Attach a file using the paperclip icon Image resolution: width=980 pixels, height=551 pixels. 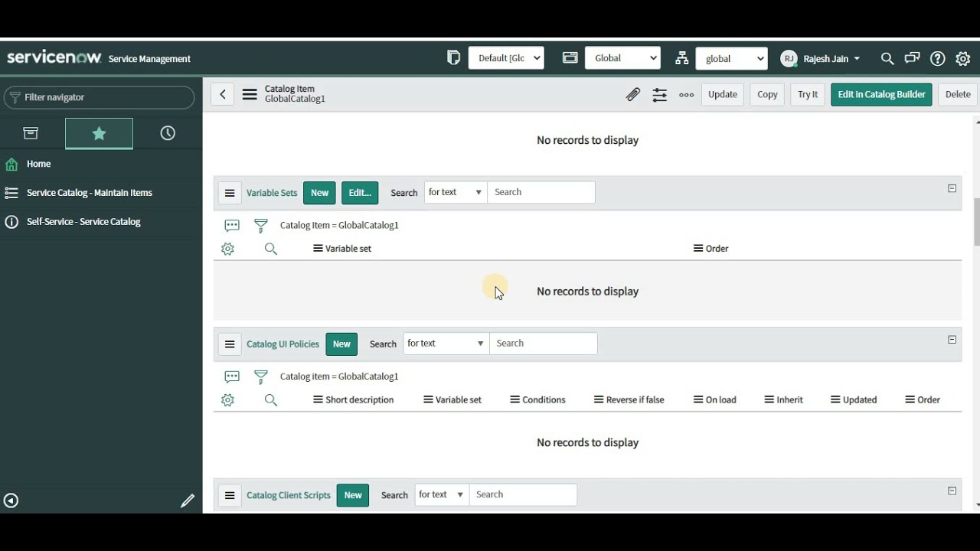633,94
